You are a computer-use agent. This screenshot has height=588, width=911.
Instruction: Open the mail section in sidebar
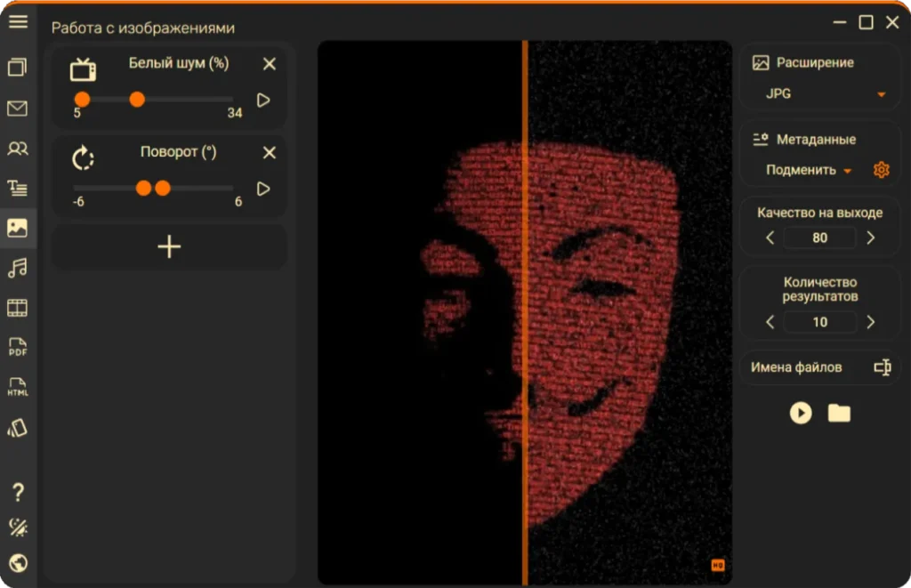pos(18,108)
